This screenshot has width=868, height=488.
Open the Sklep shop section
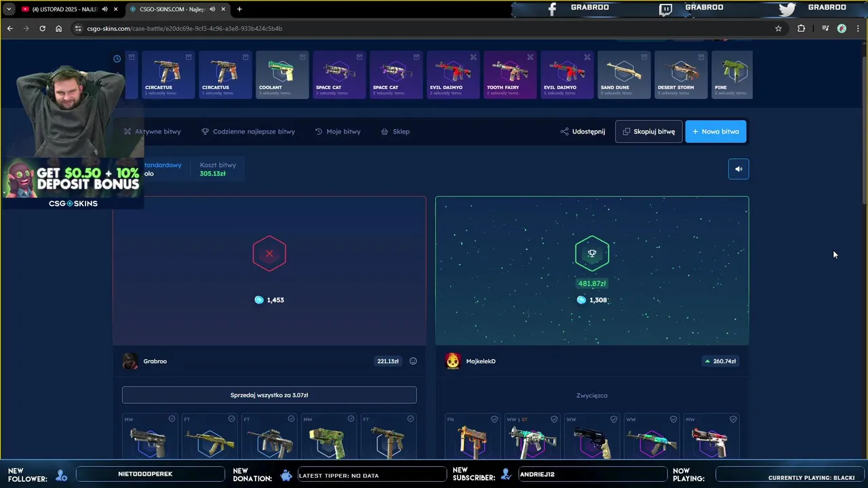395,131
